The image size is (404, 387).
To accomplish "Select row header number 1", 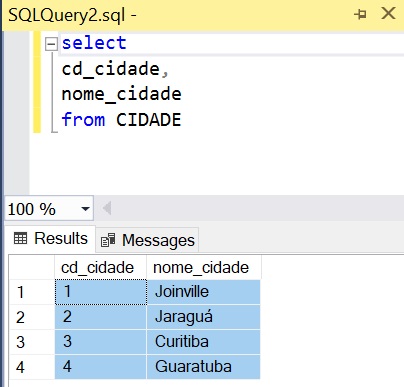I will pyautogui.click(x=32, y=292).
